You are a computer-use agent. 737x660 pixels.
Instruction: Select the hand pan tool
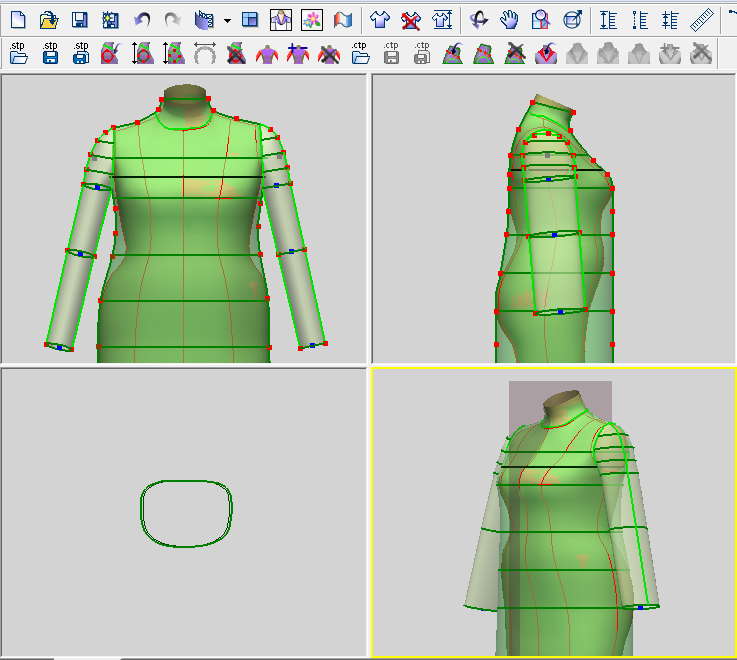click(x=510, y=19)
